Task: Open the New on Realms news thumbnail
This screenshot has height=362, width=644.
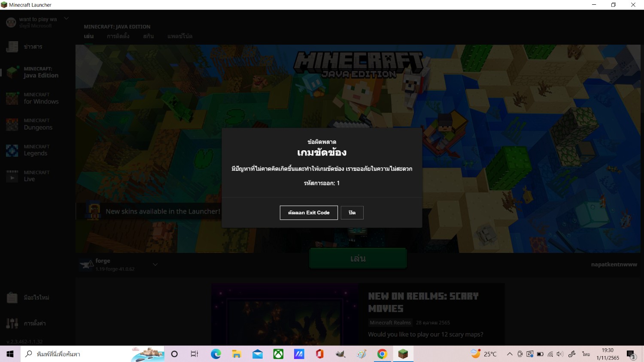Action: (285, 314)
